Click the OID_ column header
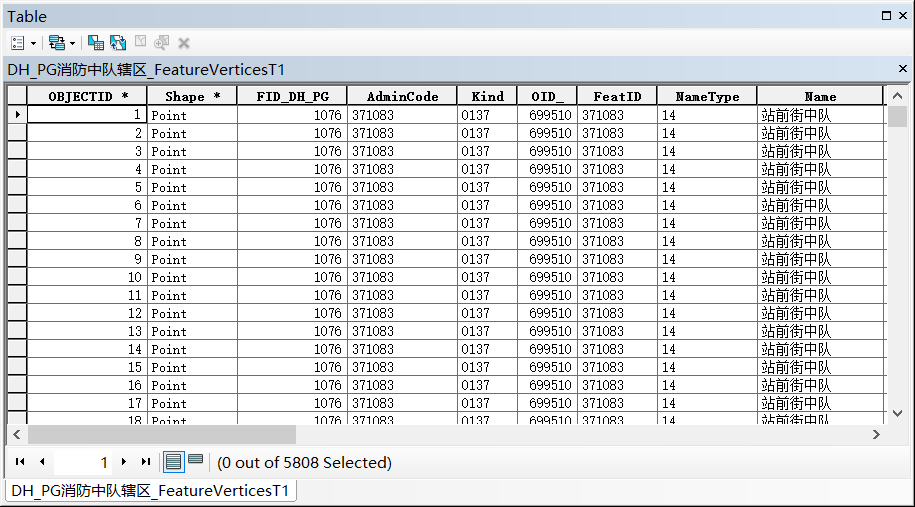This screenshot has height=507, width=915. point(547,96)
